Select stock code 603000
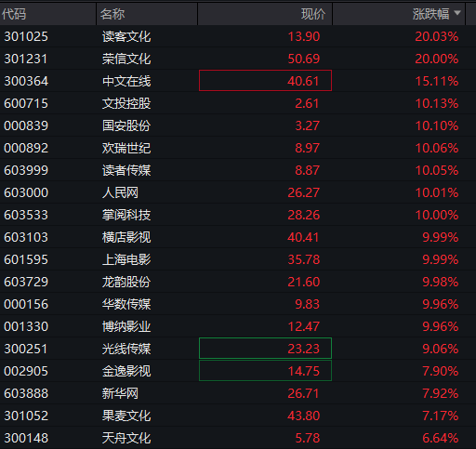Screen dimensions: 476x449 pos(26,192)
